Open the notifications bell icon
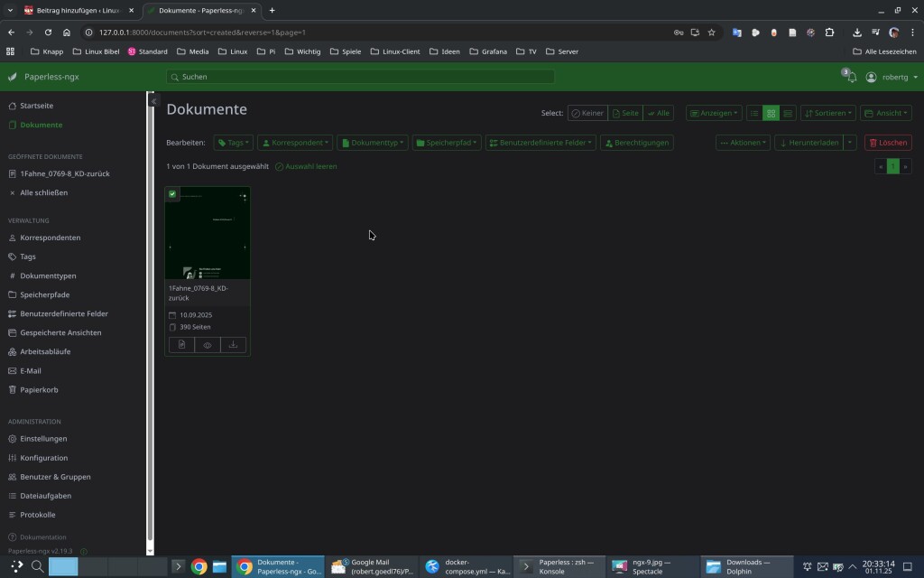 (x=851, y=78)
